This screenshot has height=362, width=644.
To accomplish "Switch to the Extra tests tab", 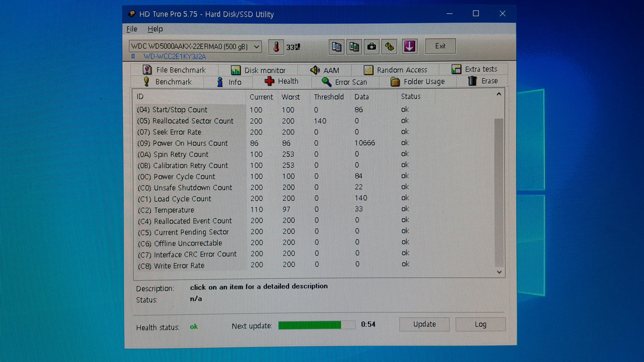I will coord(474,69).
